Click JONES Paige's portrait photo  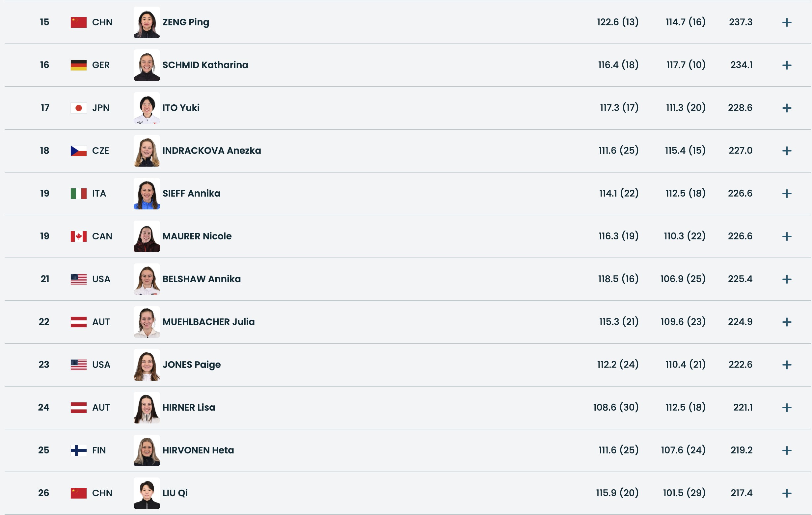147,365
